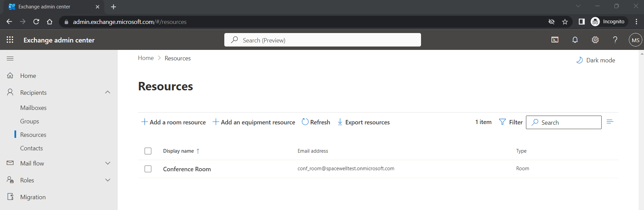This screenshot has width=644, height=210.
Task: Open the browser side panel icon
Action: click(581, 22)
